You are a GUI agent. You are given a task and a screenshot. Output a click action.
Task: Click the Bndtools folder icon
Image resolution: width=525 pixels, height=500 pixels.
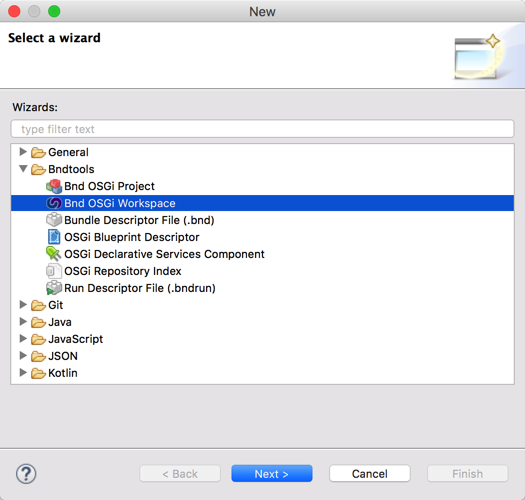click(x=38, y=169)
